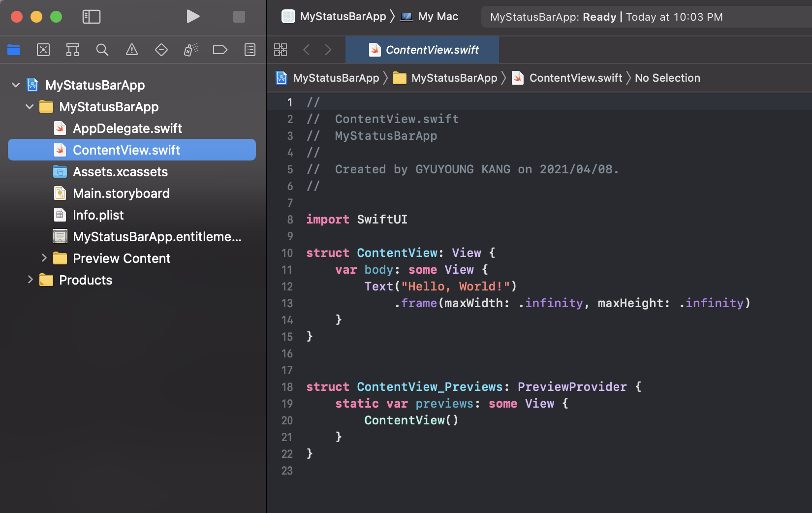Screen dimensions: 812x513
Task: Click "maxHeight:" parameter on line 13
Action: coord(634,303)
